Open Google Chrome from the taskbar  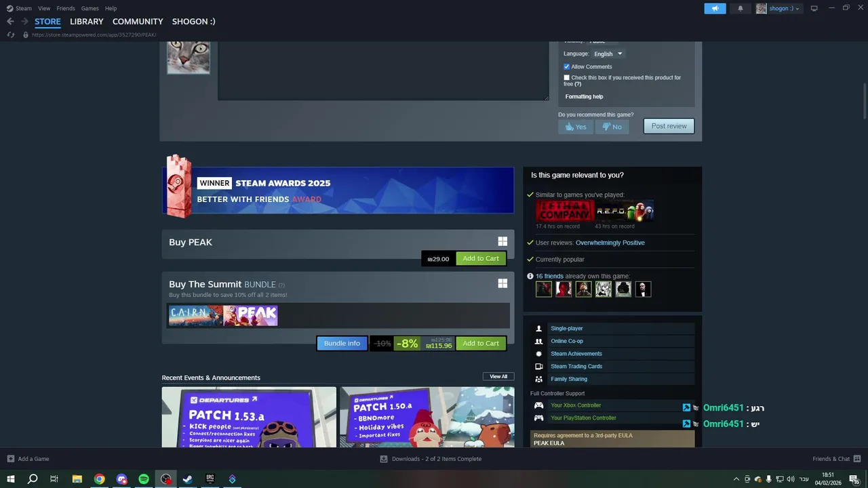pyautogui.click(x=100, y=479)
